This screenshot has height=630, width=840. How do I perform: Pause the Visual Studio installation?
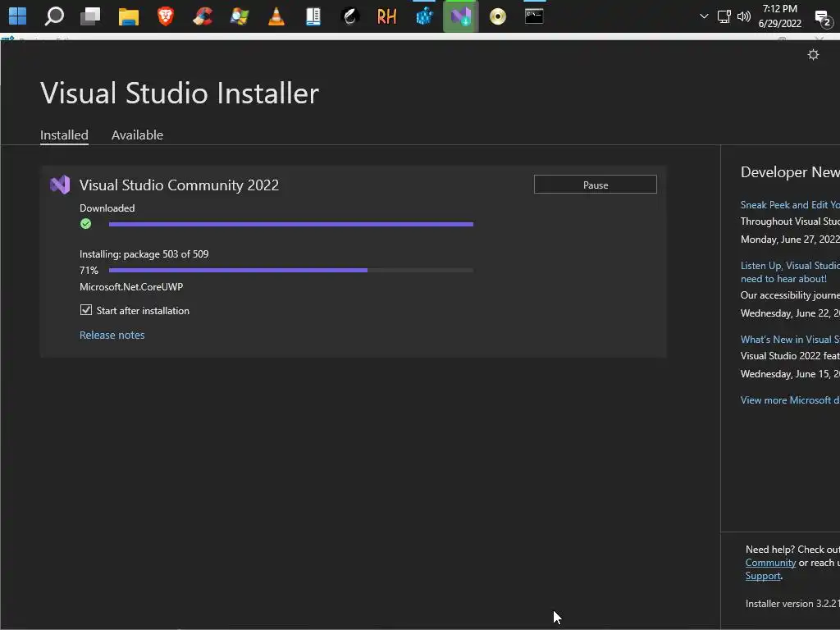coord(596,185)
